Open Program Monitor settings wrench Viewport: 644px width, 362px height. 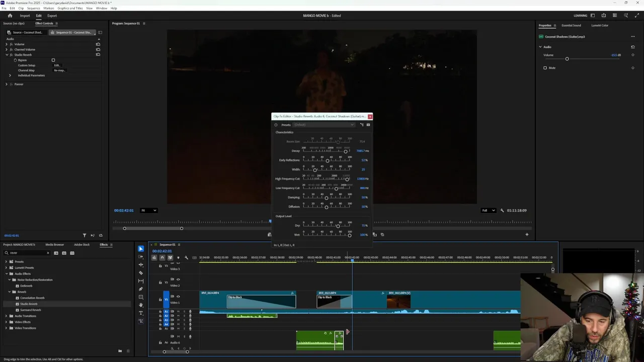click(x=502, y=210)
